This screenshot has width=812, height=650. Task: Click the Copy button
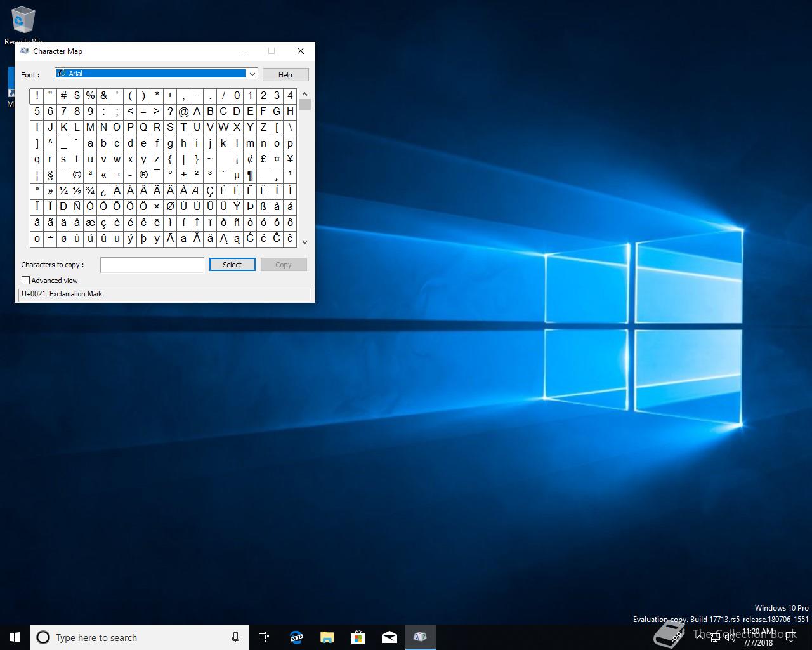284,265
